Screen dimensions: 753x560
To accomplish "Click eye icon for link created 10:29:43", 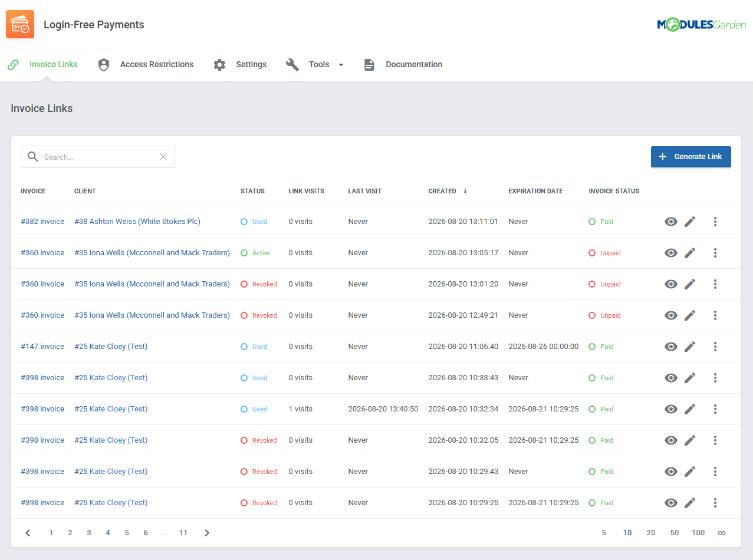I will click(x=671, y=472).
